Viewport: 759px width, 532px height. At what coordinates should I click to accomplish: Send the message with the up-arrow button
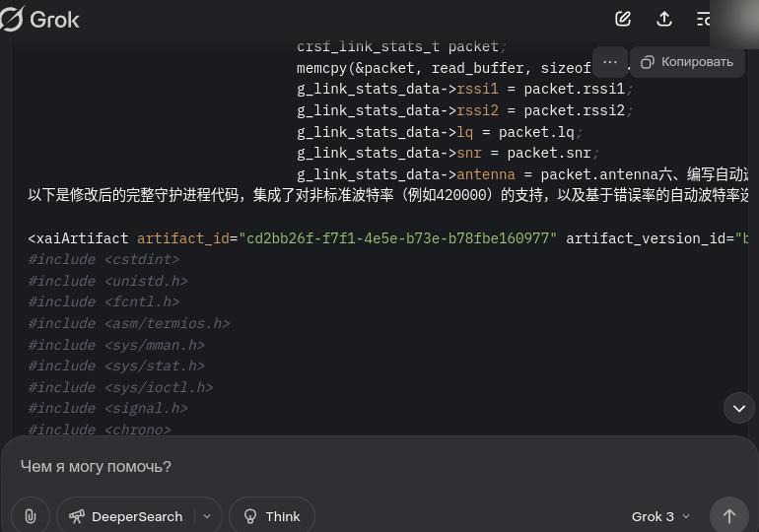click(729, 516)
